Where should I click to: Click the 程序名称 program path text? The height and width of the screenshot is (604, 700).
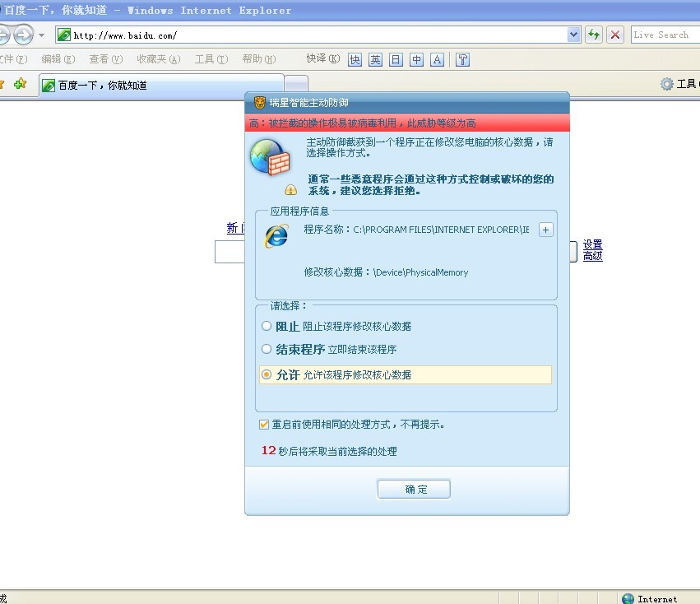(416, 230)
